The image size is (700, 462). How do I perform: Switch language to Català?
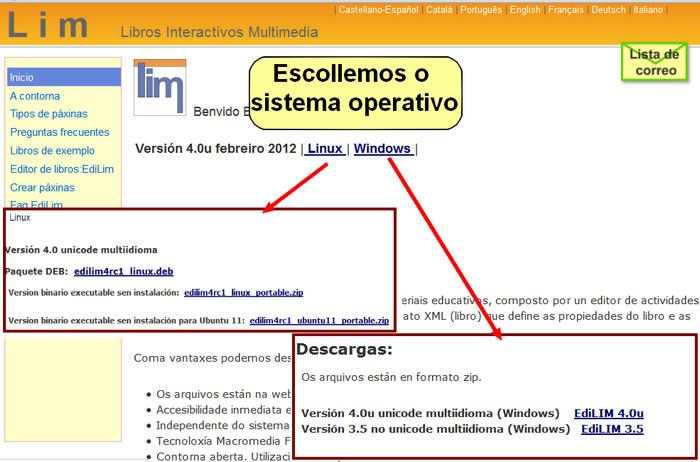[438, 10]
